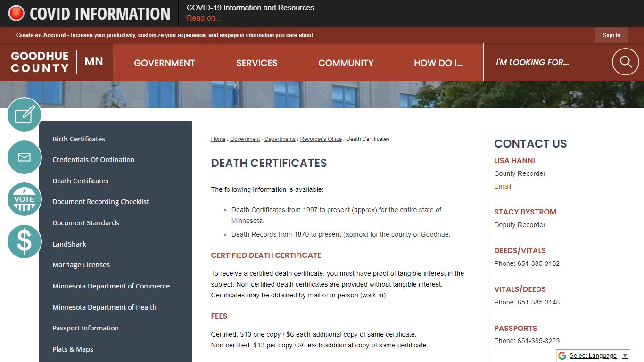Open the notify/edit pencil quick link icon

[25, 115]
